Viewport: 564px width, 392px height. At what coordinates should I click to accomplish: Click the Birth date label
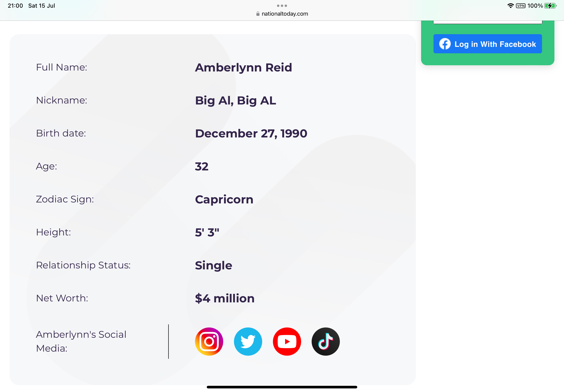pos(61,133)
